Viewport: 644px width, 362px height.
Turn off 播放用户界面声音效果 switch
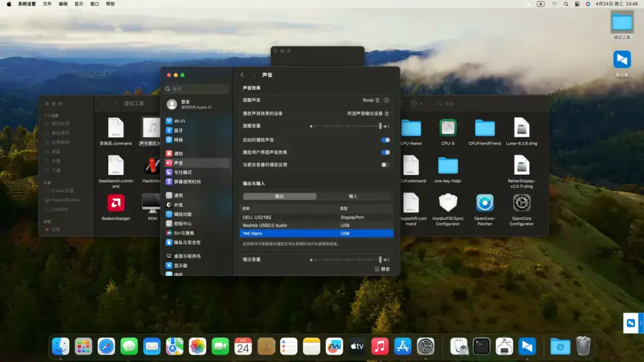(x=386, y=152)
